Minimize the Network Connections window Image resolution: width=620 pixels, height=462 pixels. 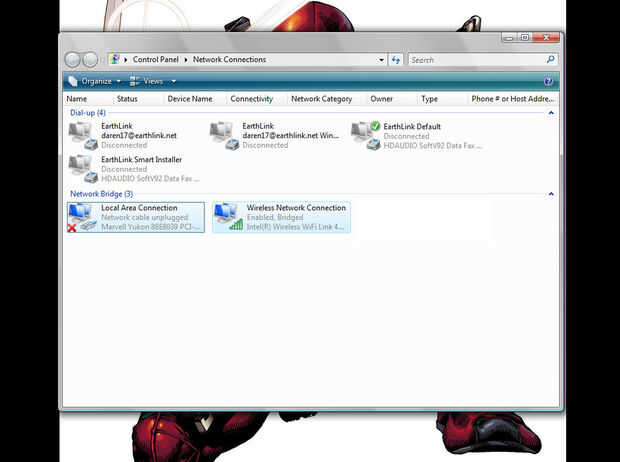(x=509, y=38)
